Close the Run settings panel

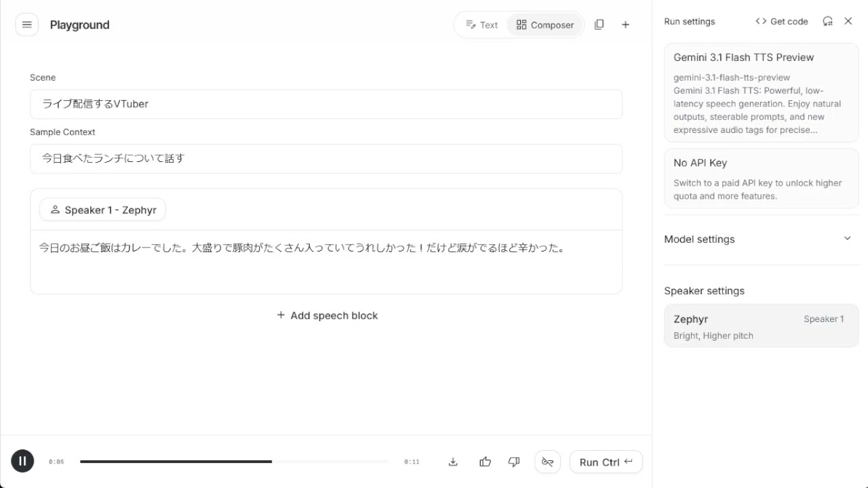tap(848, 22)
